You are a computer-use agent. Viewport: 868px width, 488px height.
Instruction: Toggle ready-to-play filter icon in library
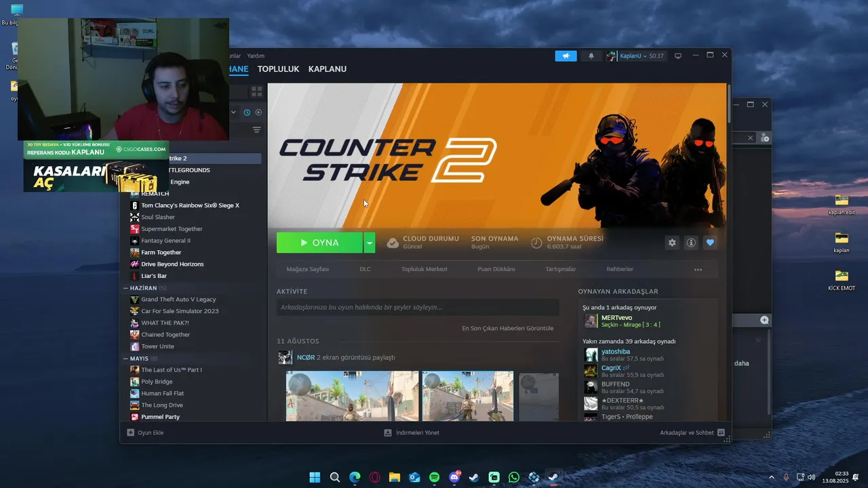point(258,113)
